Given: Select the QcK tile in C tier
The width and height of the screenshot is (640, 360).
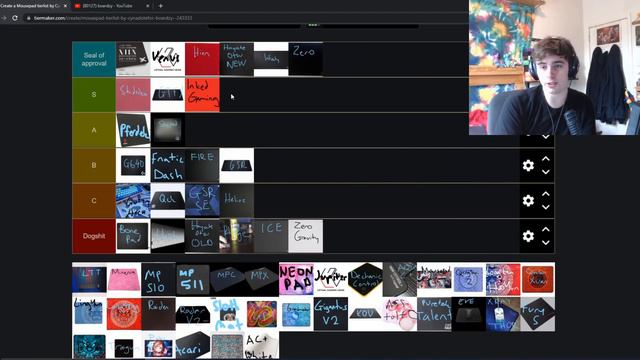Looking at the screenshot, I should (x=168, y=201).
